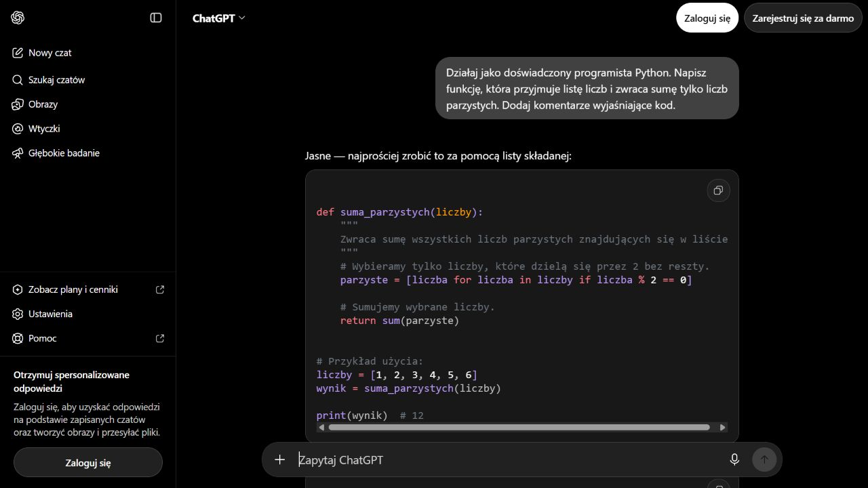Click the microphone dictation icon
Viewport: 868px width, 488px height.
[734, 460]
